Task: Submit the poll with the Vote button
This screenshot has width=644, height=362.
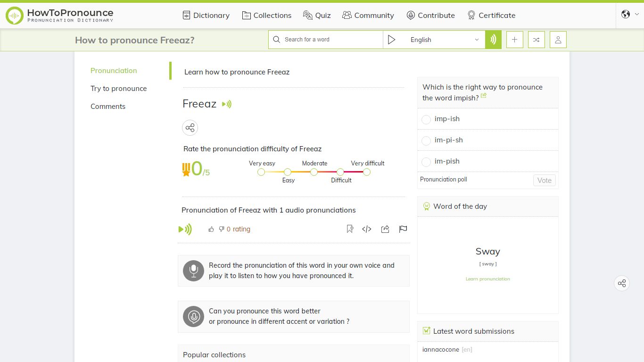Action: tap(545, 180)
